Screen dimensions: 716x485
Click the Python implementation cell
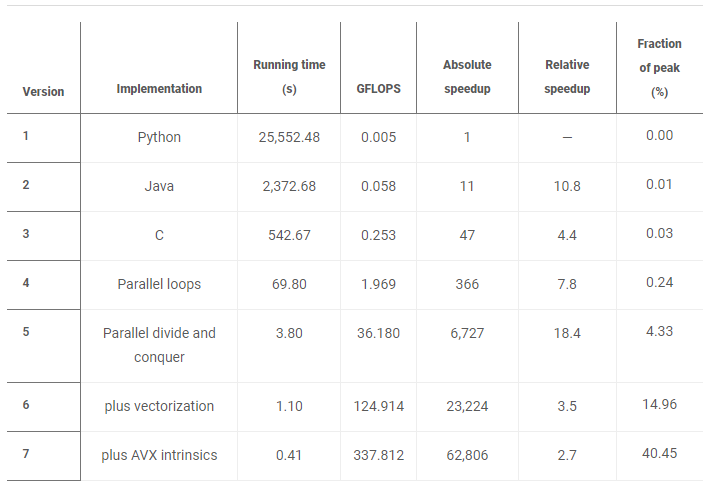[159, 137]
